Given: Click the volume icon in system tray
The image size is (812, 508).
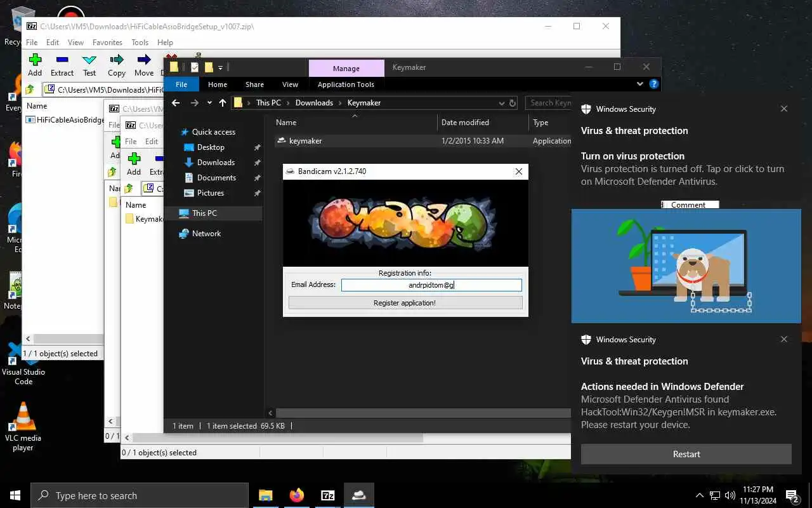Looking at the screenshot, I should coord(730,495).
